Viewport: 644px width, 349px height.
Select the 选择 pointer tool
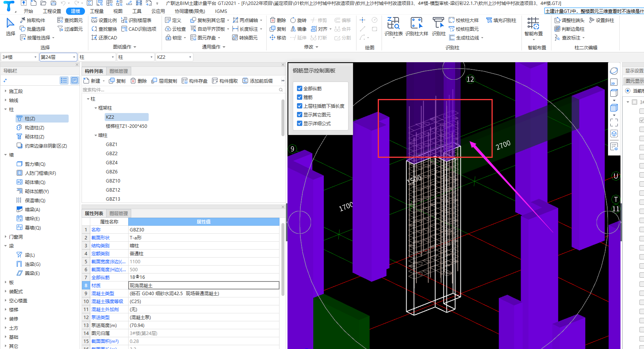(x=10, y=27)
